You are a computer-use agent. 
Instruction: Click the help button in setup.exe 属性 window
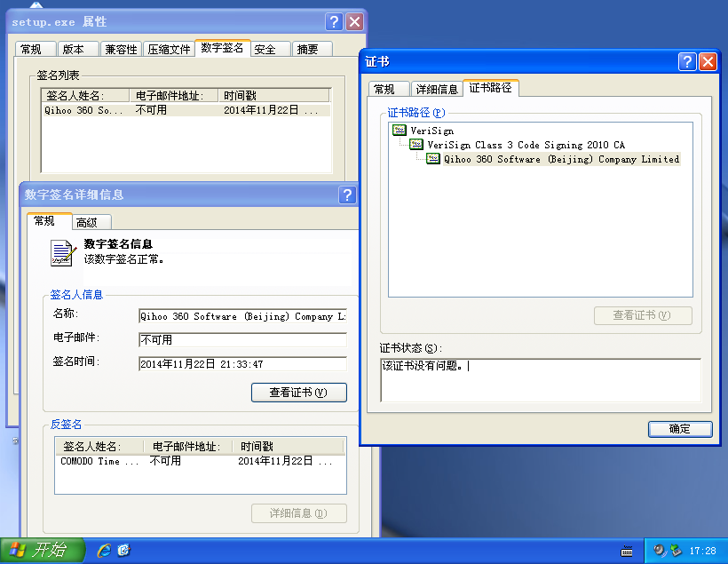[334, 22]
